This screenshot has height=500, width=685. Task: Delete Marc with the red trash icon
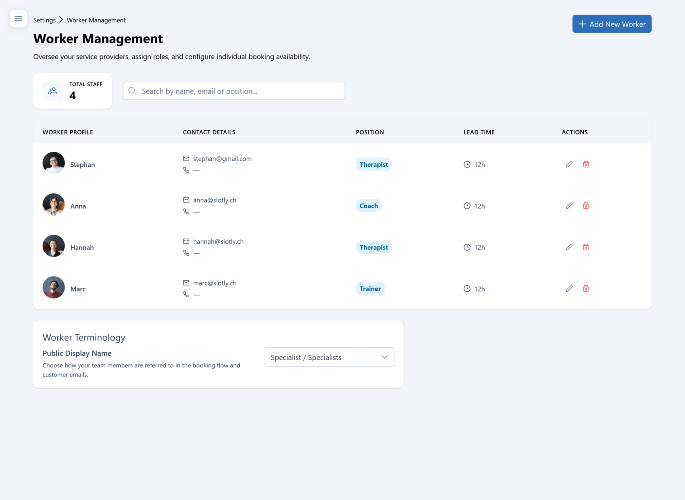[586, 289]
